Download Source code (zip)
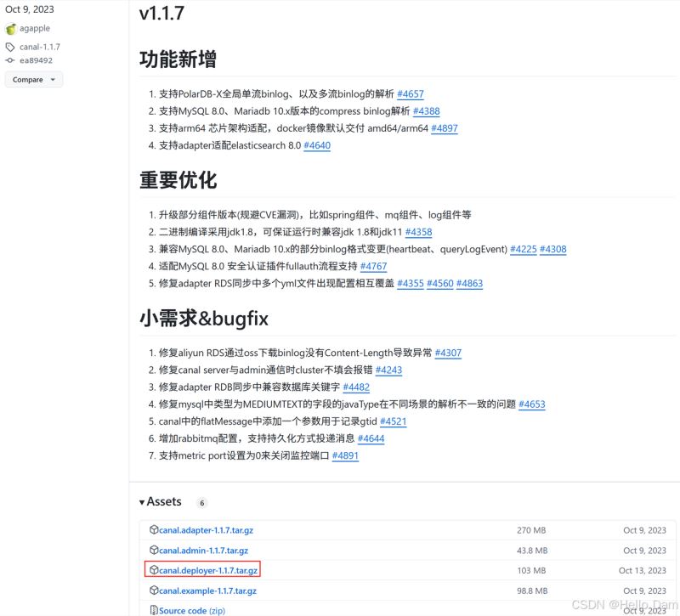 (x=192, y=611)
